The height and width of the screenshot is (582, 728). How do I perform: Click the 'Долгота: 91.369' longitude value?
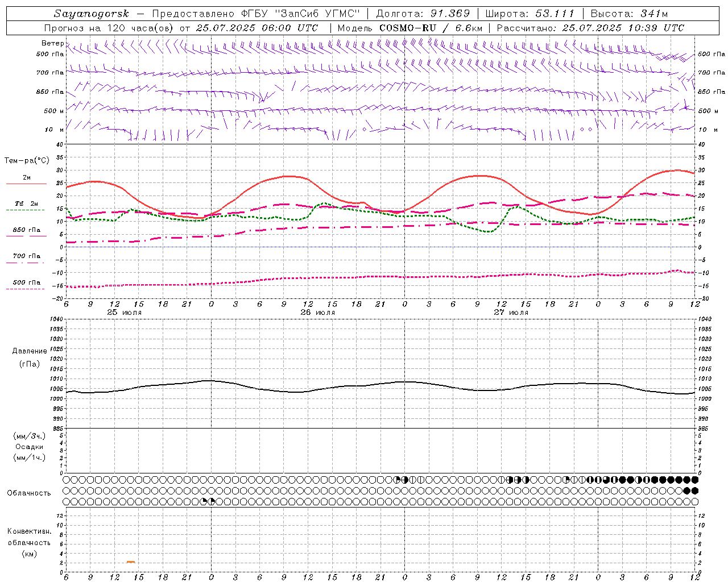pos(423,14)
